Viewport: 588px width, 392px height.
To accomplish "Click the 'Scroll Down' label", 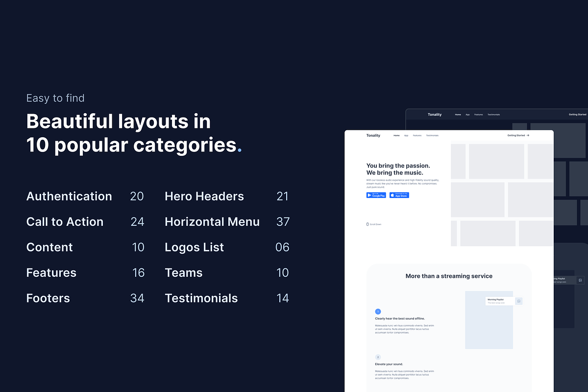I will point(375,224).
